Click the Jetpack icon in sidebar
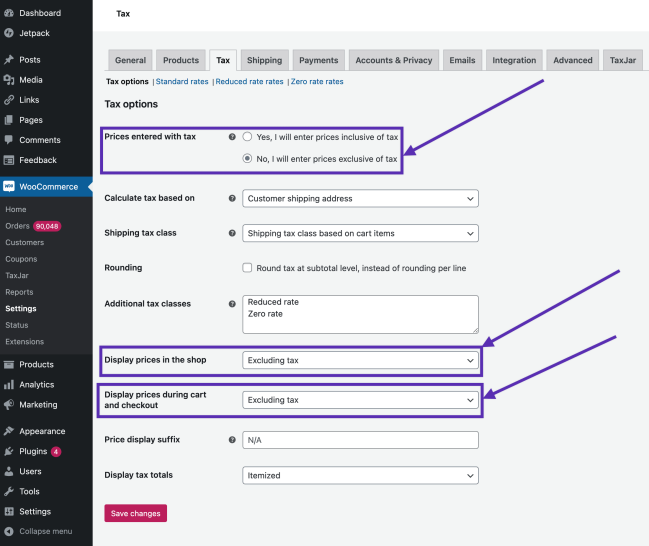The height and width of the screenshot is (546, 649). [x=9, y=32]
